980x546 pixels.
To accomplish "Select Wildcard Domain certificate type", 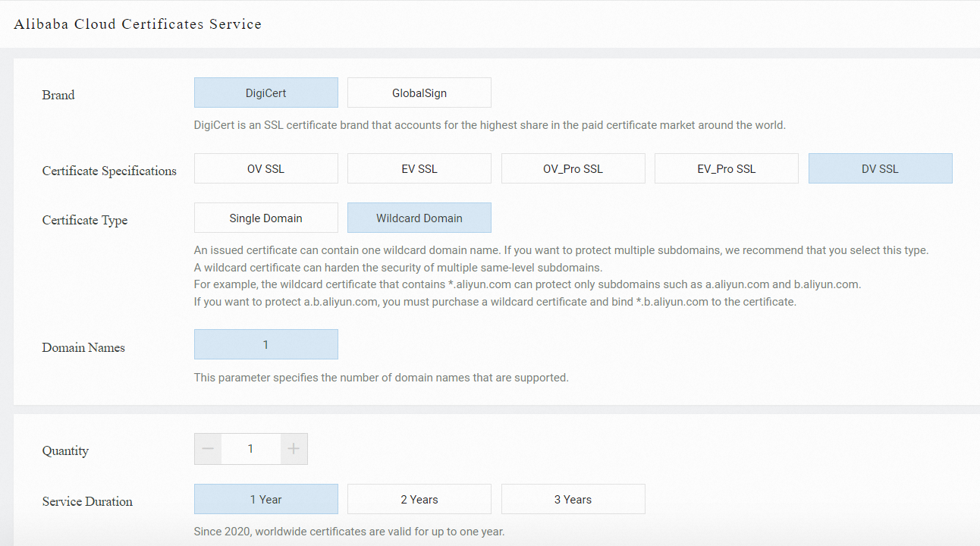I will pyautogui.click(x=419, y=218).
